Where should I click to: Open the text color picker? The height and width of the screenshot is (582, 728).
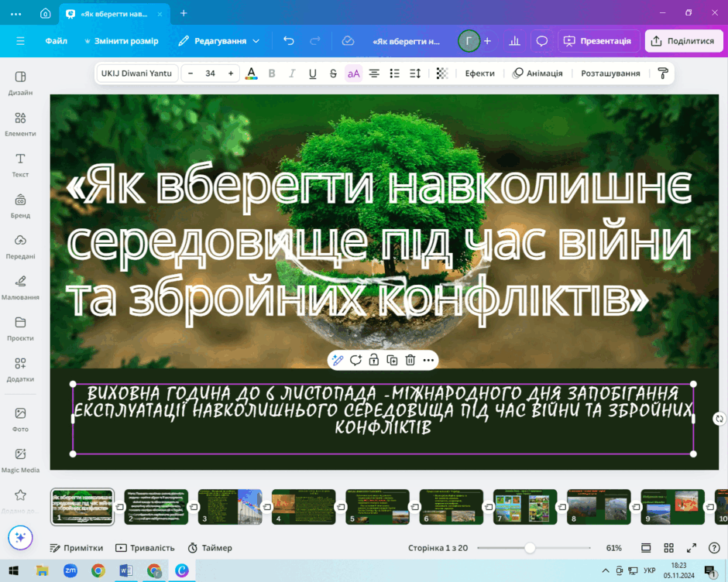(x=251, y=74)
